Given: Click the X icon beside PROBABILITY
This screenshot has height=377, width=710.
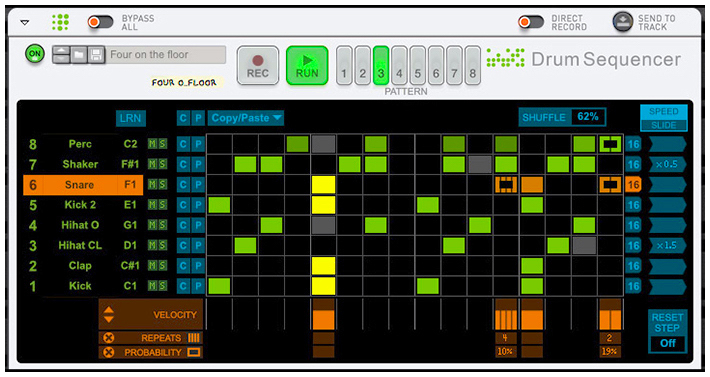Looking at the screenshot, I should [x=109, y=352].
